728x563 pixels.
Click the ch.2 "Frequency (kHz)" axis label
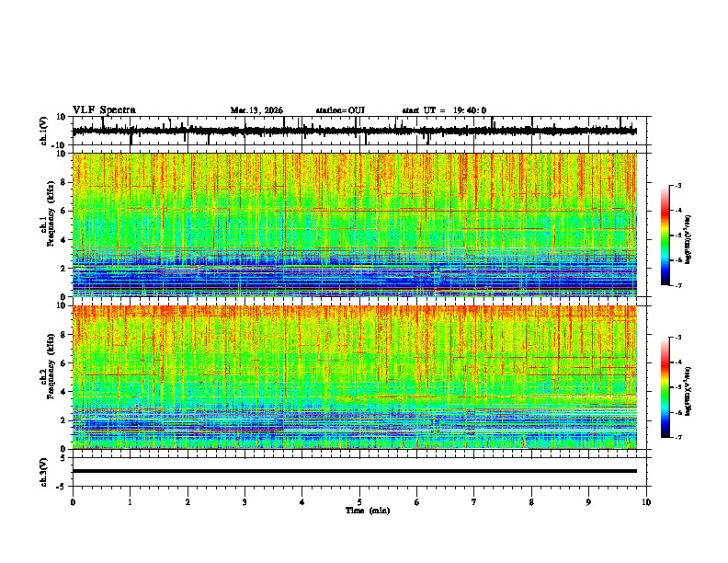coord(51,366)
